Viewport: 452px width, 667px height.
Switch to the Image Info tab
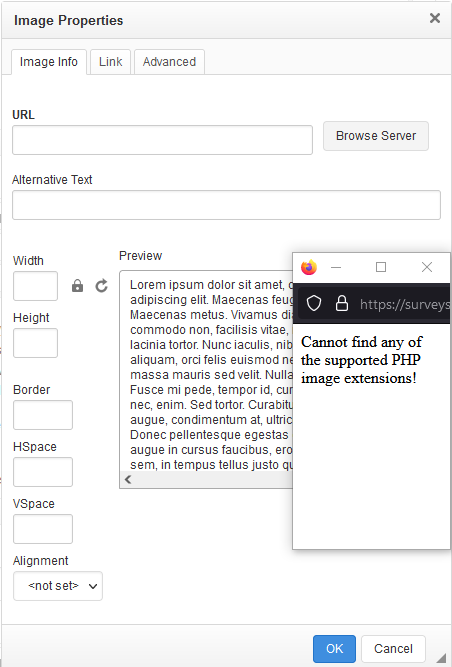pyautogui.click(x=49, y=62)
